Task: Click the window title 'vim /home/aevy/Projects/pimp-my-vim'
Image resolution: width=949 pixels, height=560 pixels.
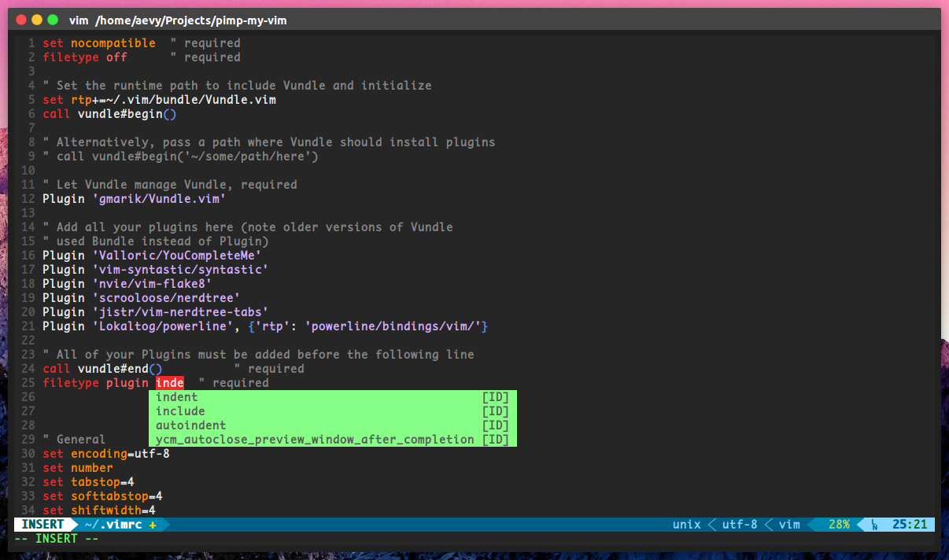Action: pos(178,20)
